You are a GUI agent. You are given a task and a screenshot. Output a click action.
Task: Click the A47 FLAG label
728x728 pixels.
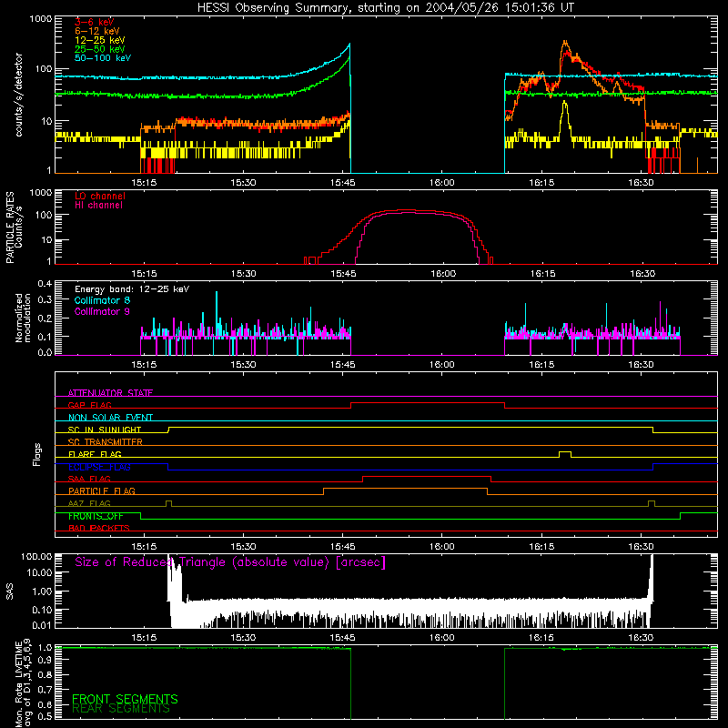point(89,503)
